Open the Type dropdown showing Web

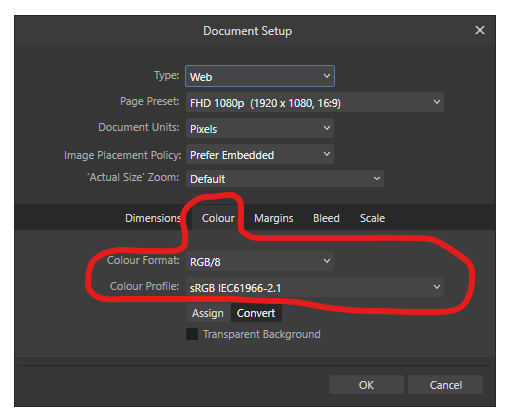(260, 76)
